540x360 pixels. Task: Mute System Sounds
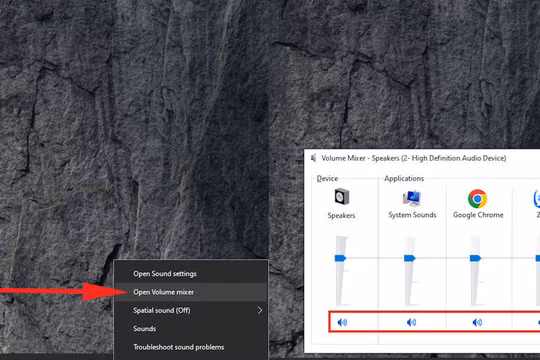point(412,322)
